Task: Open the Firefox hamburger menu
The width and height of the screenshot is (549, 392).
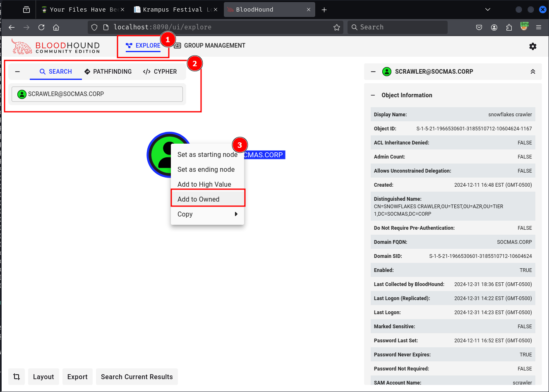Action: (x=539, y=27)
